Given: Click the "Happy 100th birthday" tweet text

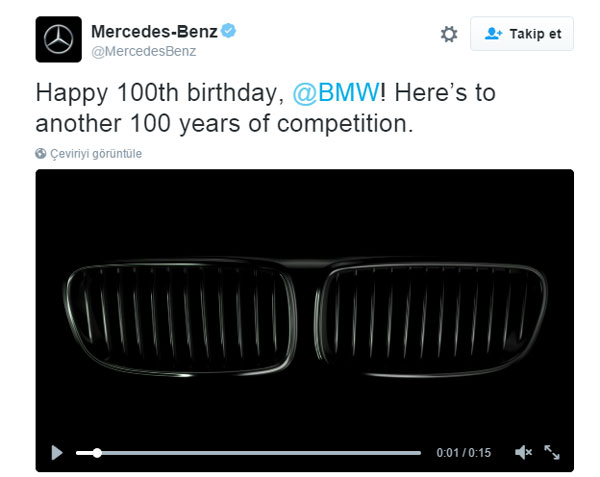Looking at the screenshot, I should [160, 94].
